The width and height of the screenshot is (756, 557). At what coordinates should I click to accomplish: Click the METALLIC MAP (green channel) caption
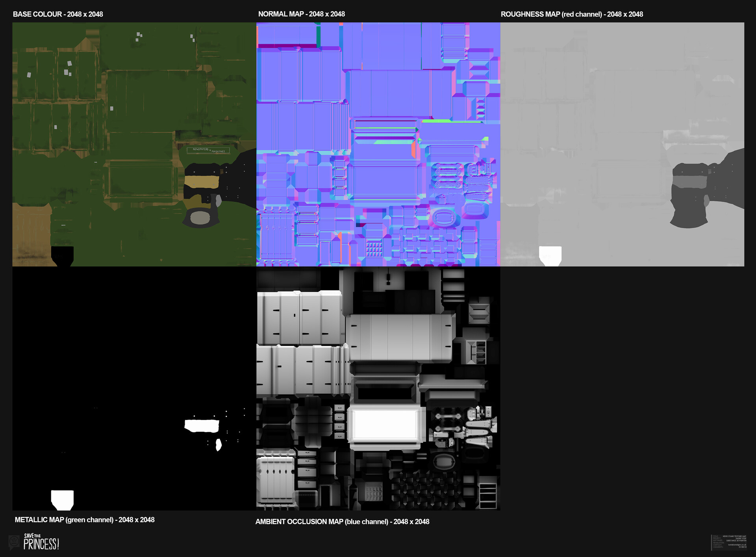tap(84, 520)
